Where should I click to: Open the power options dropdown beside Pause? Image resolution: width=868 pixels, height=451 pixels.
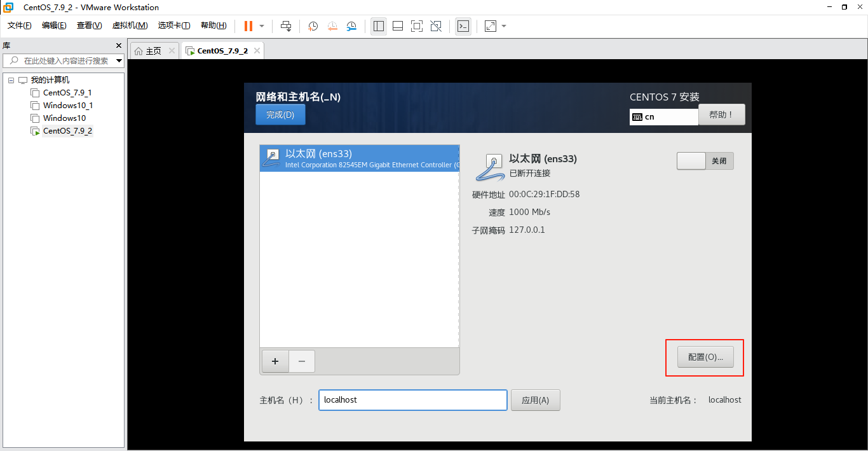262,26
